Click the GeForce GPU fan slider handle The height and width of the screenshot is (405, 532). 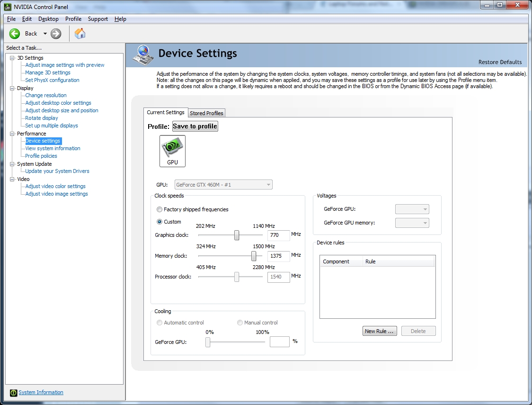point(208,342)
